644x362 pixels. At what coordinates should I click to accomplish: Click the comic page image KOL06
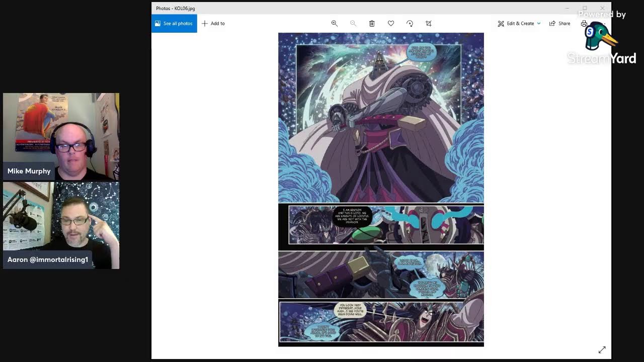coord(381,190)
